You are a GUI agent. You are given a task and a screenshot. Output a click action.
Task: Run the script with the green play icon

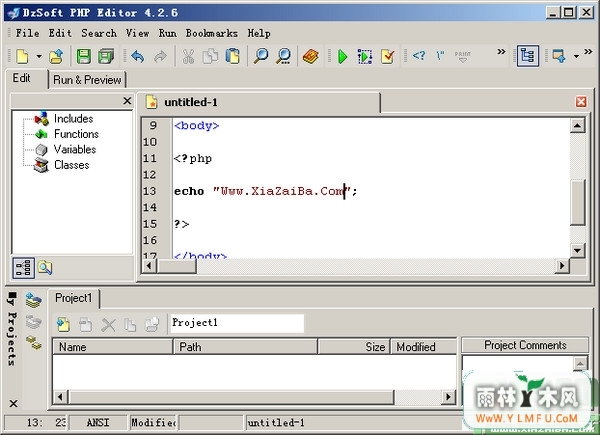[x=342, y=56]
